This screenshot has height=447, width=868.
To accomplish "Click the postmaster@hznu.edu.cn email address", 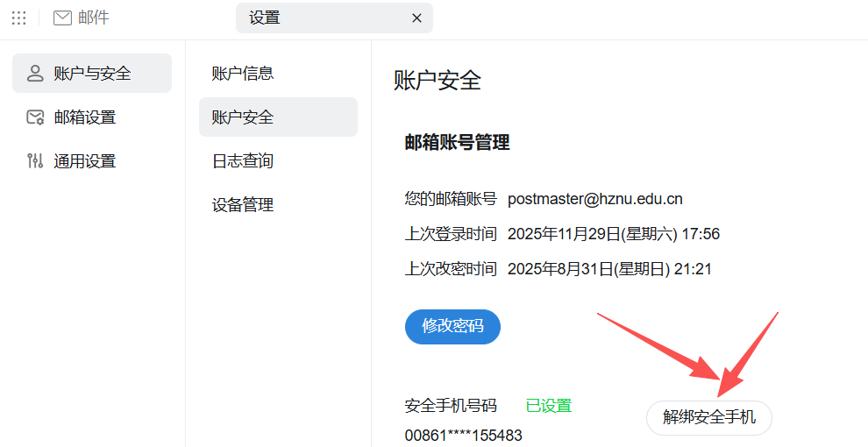I will [594, 199].
